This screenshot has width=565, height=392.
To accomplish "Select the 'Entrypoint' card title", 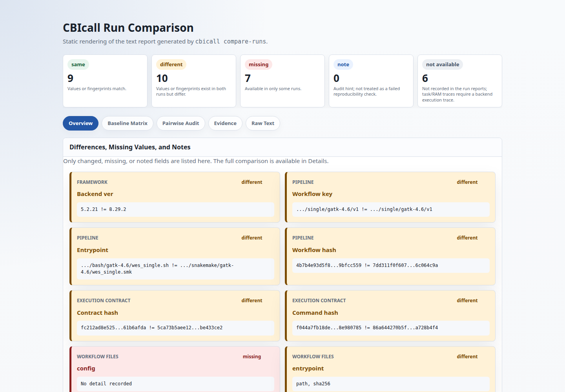I will click(93, 250).
